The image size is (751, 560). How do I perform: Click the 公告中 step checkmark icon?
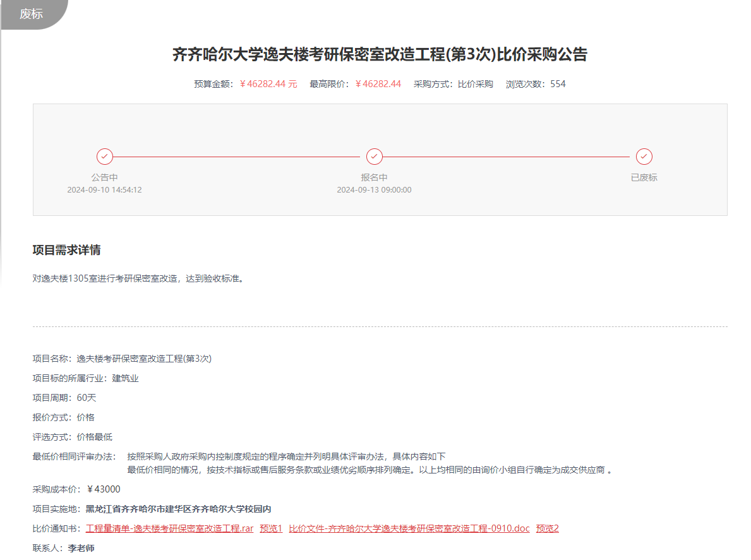click(105, 157)
